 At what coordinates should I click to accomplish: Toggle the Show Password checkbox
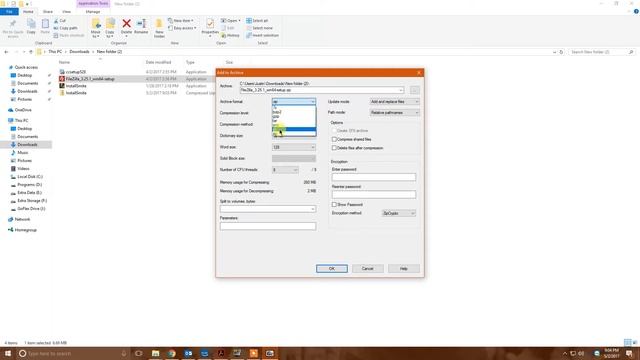[x=334, y=204]
